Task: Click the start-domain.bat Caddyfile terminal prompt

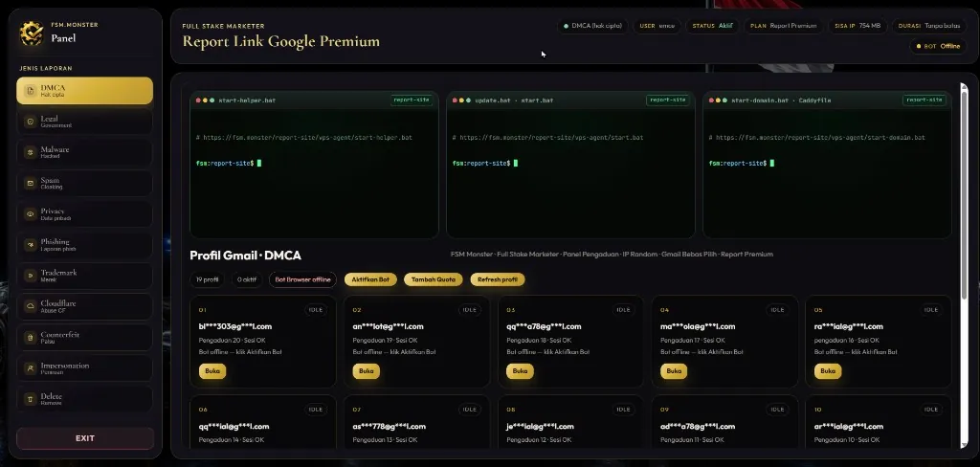Action: click(742, 164)
